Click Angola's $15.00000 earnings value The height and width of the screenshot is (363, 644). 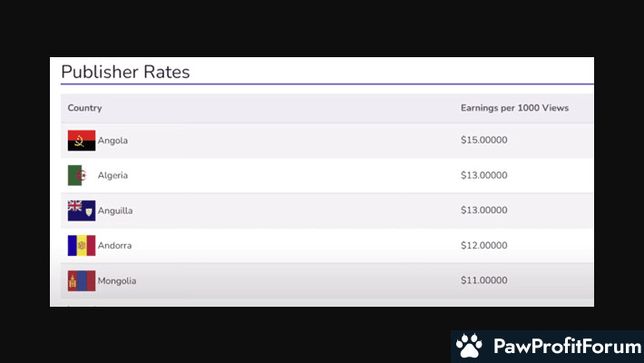click(x=483, y=141)
